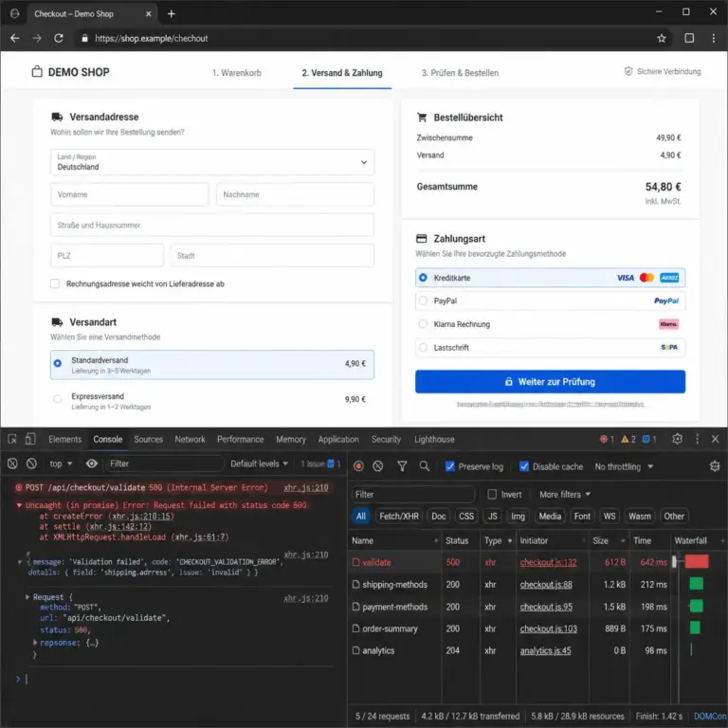Open initiator link analytics.js:45
The width and height of the screenshot is (728, 728).
point(546,651)
